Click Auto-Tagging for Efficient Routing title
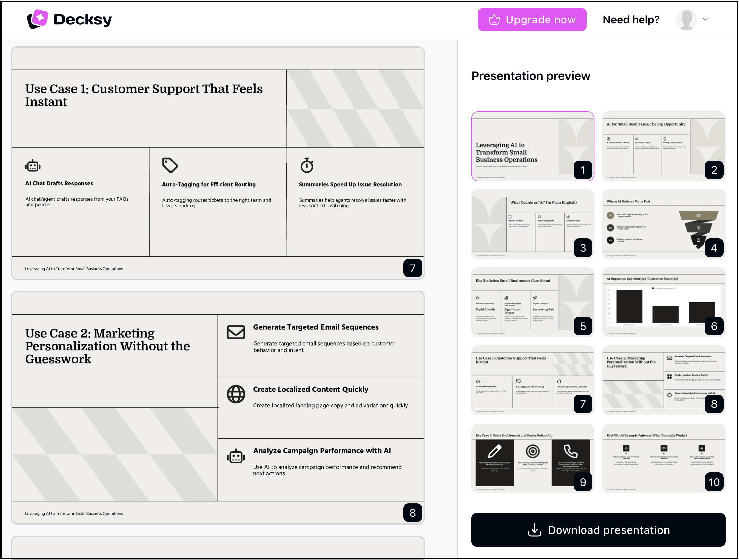Screen dimensions: 739x560 click(209, 184)
